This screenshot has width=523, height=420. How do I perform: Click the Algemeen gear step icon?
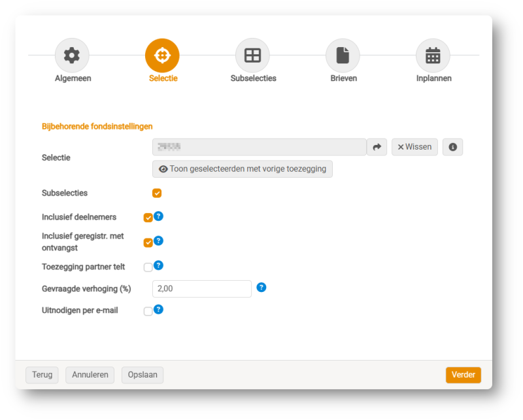(72, 56)
